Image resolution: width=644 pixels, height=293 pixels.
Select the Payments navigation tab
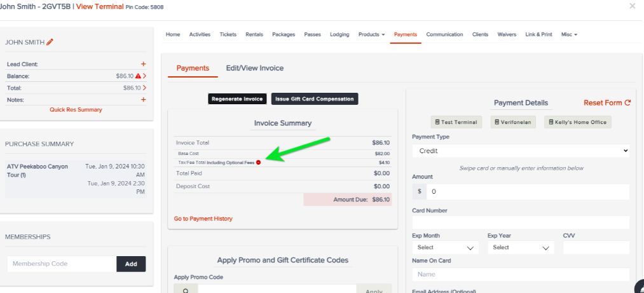click(406, 34)
